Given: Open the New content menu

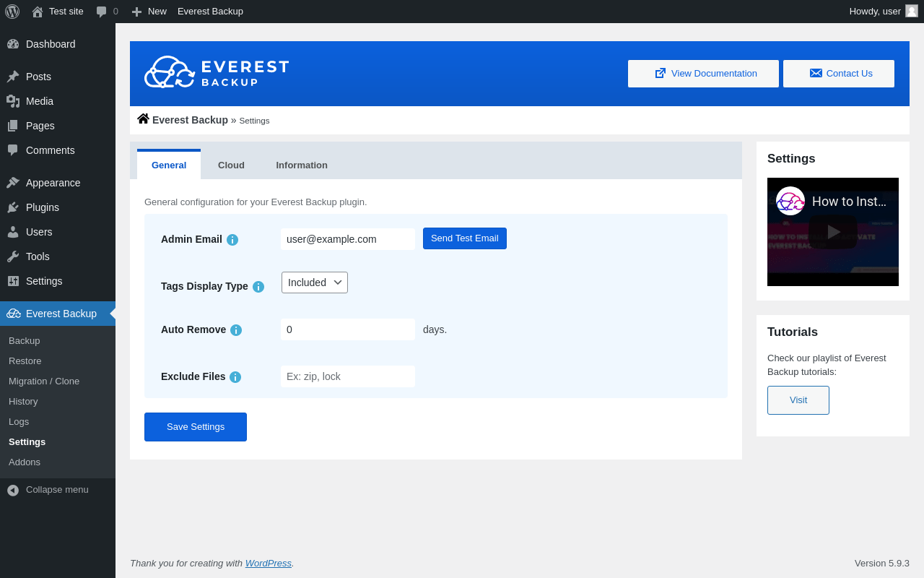Looking at the screenshot, I should coord(149,12).
